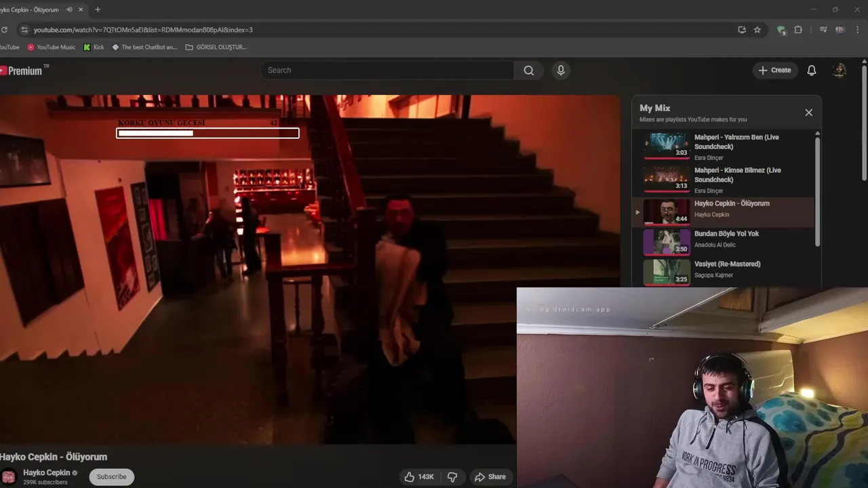Open the Chrome three-dot menu
Image resolution: width=868 pixels, height=488 pixels.
click(x=858, y=30)
